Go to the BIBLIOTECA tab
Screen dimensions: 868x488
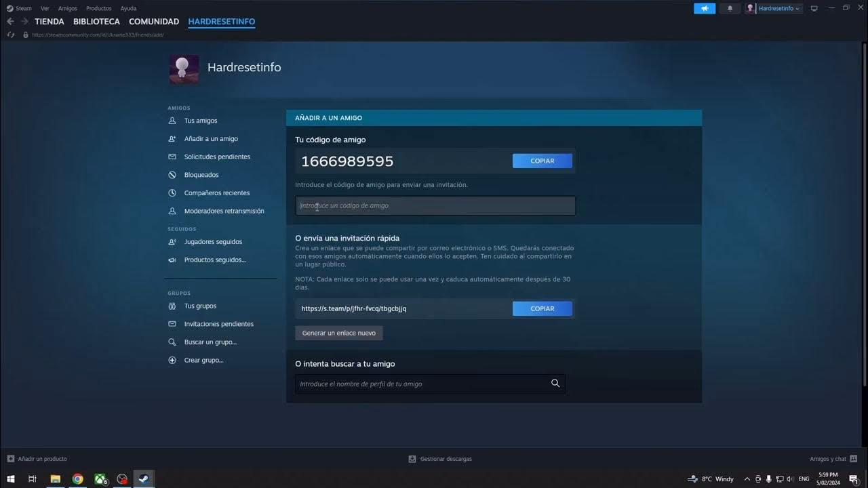96,22
